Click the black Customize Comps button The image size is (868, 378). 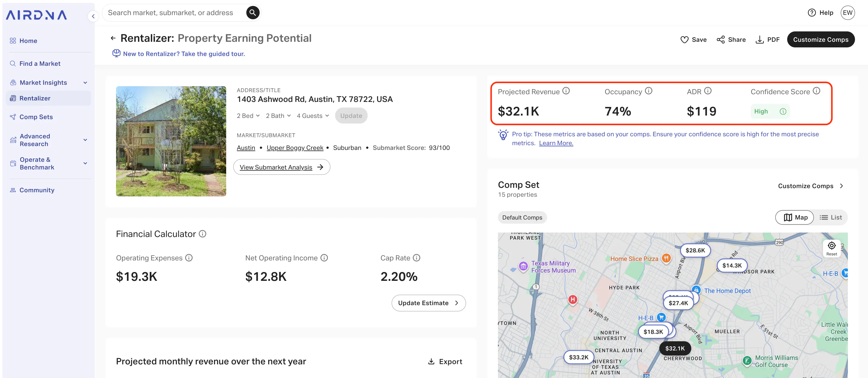click(821, 40)
